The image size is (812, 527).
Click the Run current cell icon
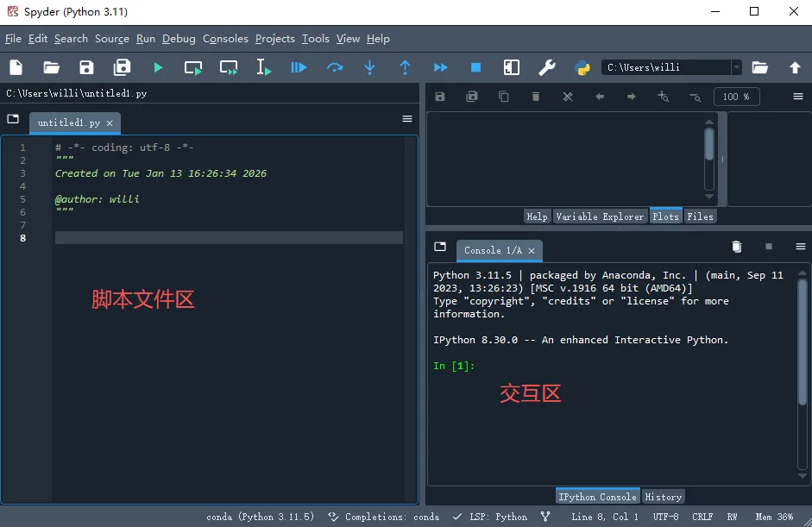tap(193, 67)
